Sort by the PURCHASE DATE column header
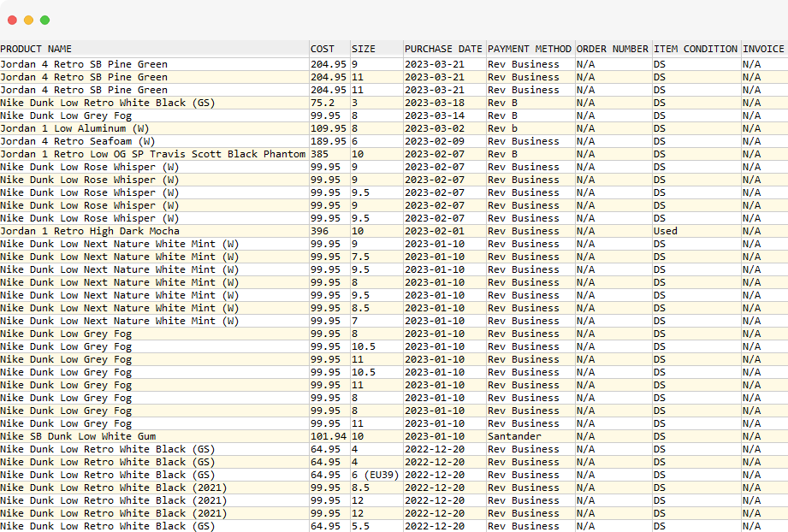The height and width of the screenshot is (532, 788). (443, 49)
